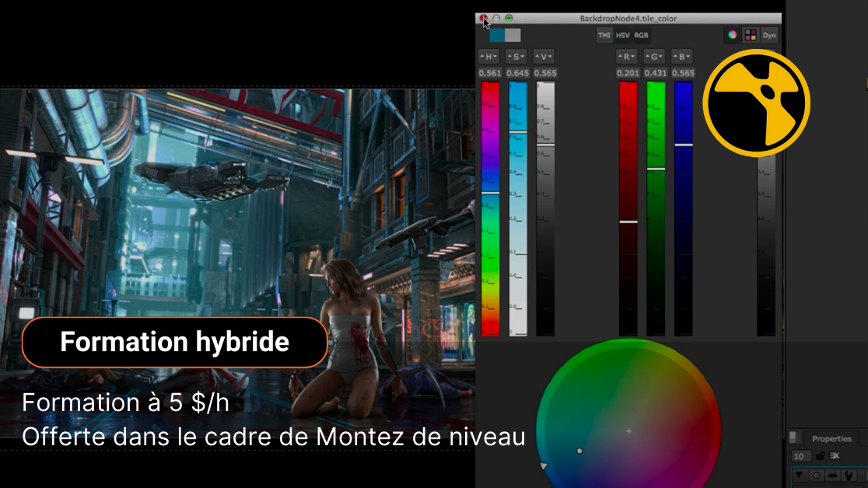Click the yellow Nuke logo
The height and width of the screenshot is (488, 868).
(x=756, y=104)
